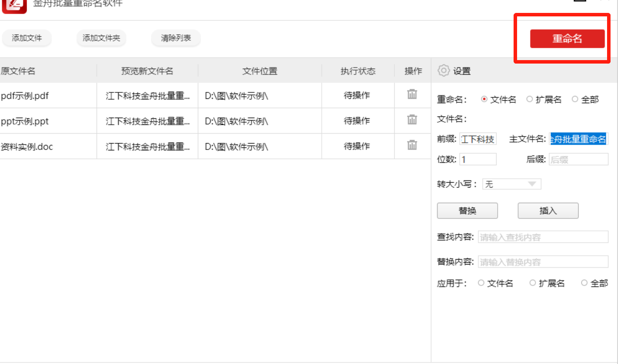
Task: Click the 设置 panel title text
Action: point(462,71)
